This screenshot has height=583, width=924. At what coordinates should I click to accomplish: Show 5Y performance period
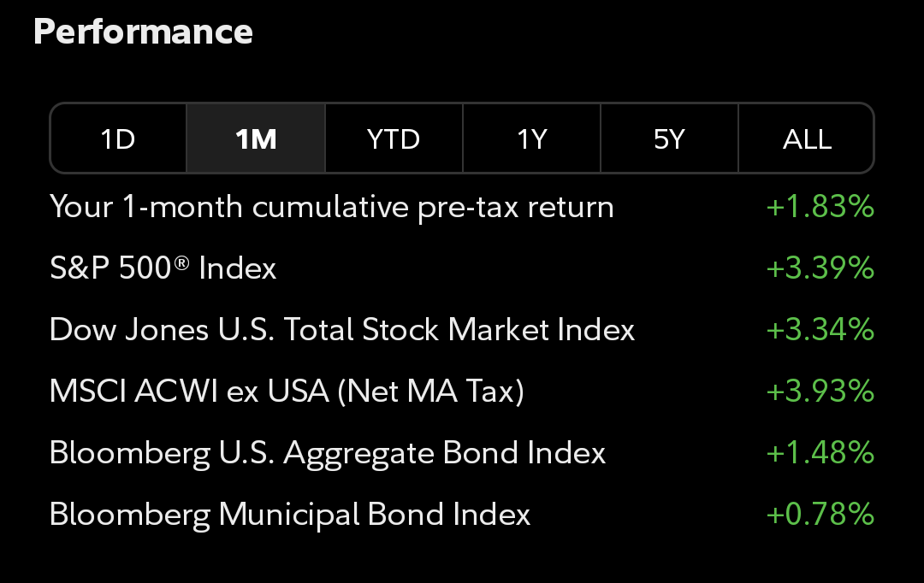[x=669, y=139]
